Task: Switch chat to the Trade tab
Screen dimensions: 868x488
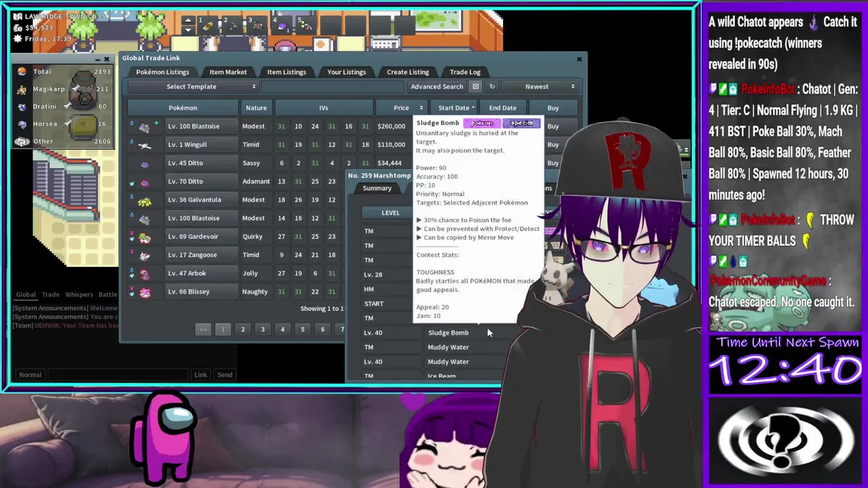Action: (51, 295)
